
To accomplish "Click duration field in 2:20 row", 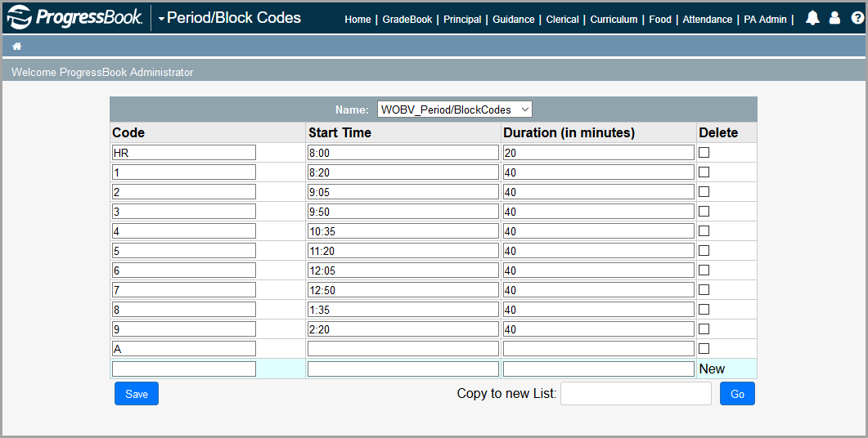I will click(x=598, y=329).
